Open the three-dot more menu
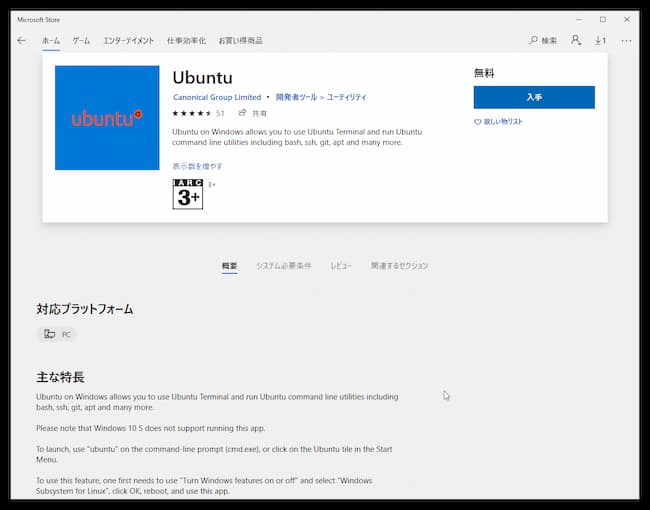This screenshot has height=510, width=650. [626, 41]
